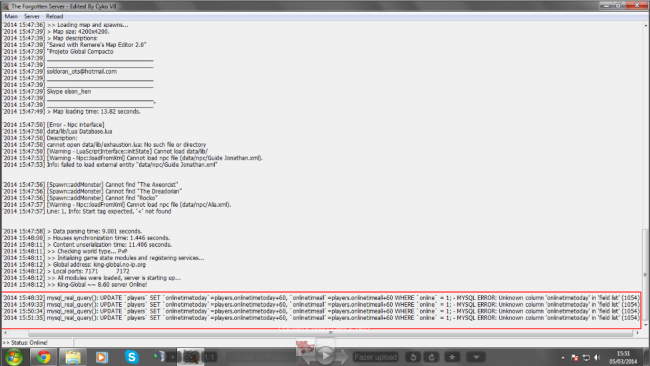Open the Main menu
650x366 pixels.
pyautogui.click(x=11, y=16)
